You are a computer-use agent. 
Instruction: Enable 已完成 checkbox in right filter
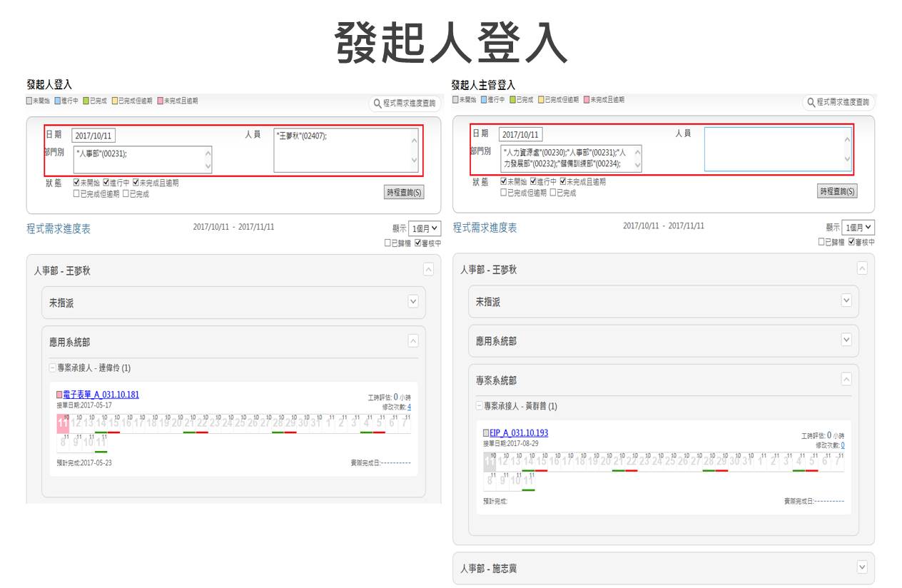553,193
